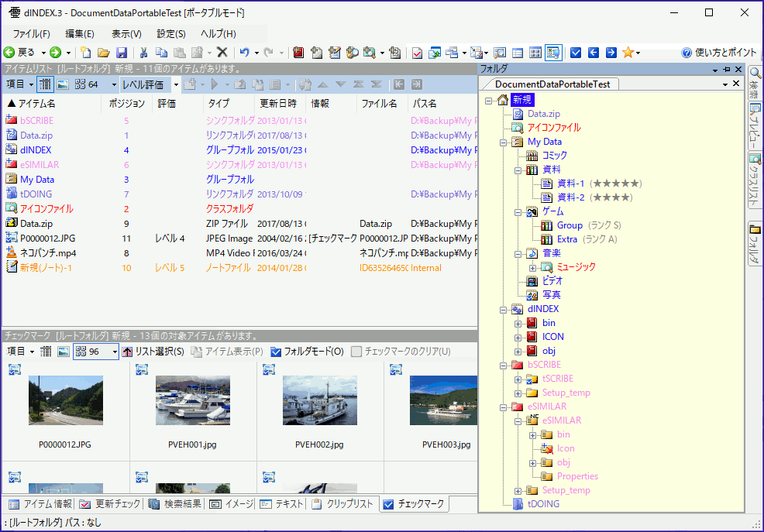
Task: Toggle checkmark icon on PVEH002.jpg thumbnail
Action: coord(269,370)
